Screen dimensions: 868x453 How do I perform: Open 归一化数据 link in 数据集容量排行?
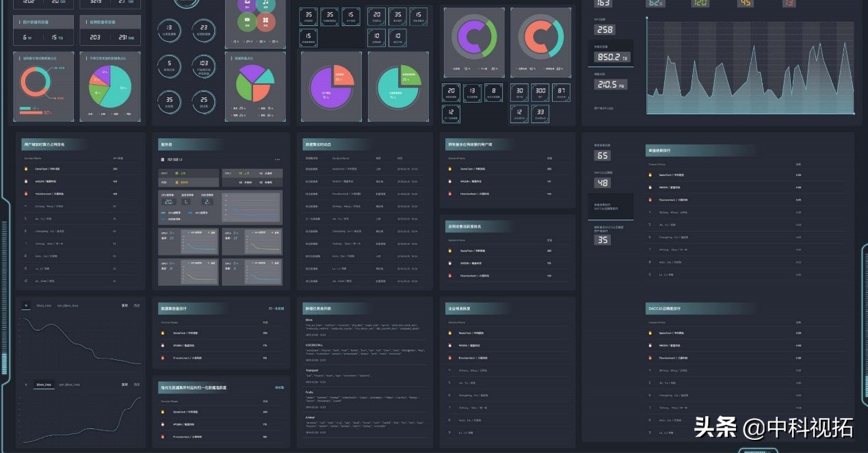pos(276,309)
